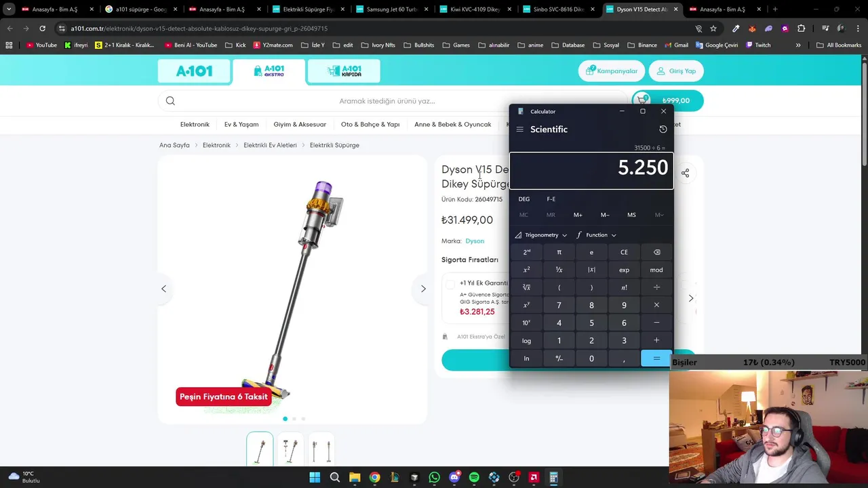Viewport: 868px width, 488px height.
Task: Open the Ev & Yaşam category menu
Action: click(241, 125)
